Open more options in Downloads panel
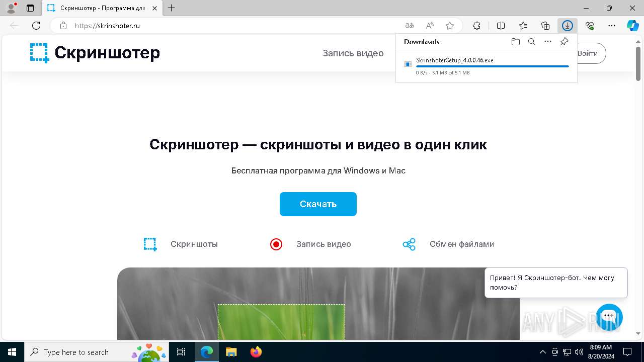The height and width of the screenshot is (362, 644). click(548, 42)
